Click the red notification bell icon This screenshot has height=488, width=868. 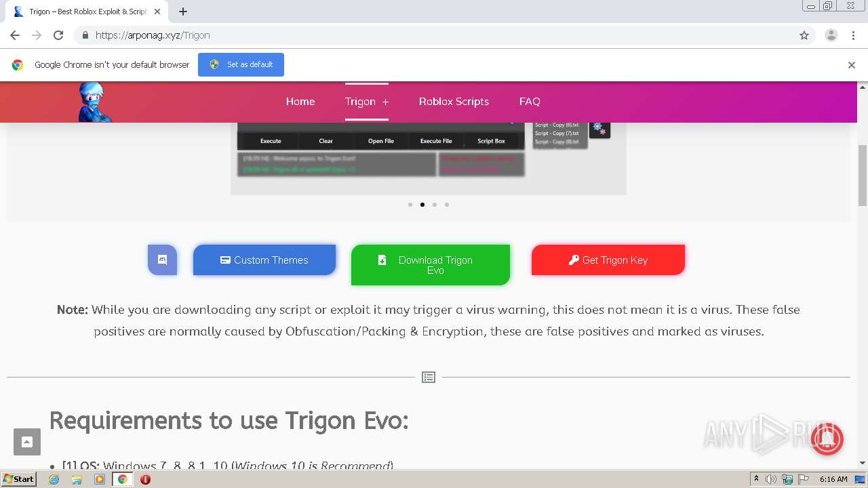[827, 439]
